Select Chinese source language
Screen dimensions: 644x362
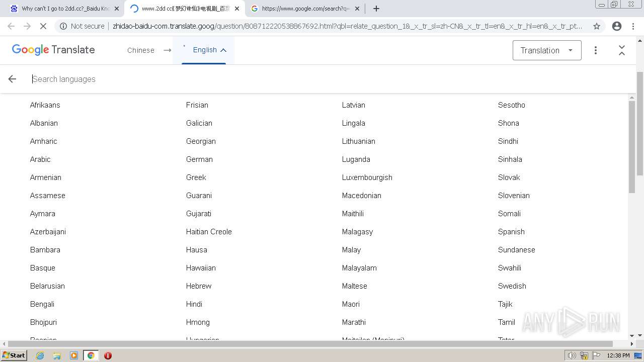(141, 50)
